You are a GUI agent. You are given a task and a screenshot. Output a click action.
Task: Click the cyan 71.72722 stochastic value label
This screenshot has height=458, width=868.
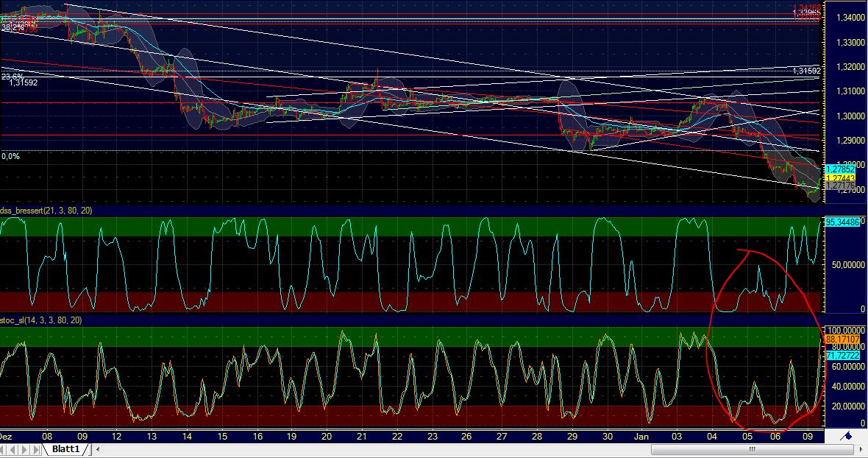pos(842,356)
